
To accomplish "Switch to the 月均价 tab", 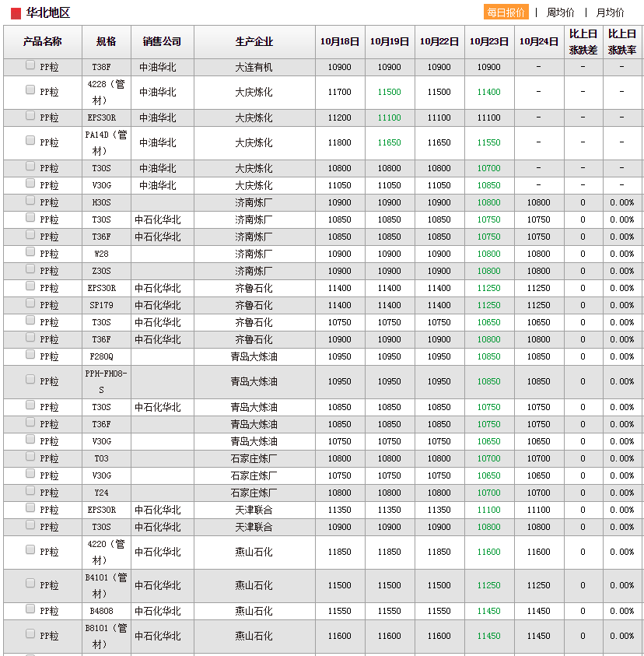I will [610, 12].
